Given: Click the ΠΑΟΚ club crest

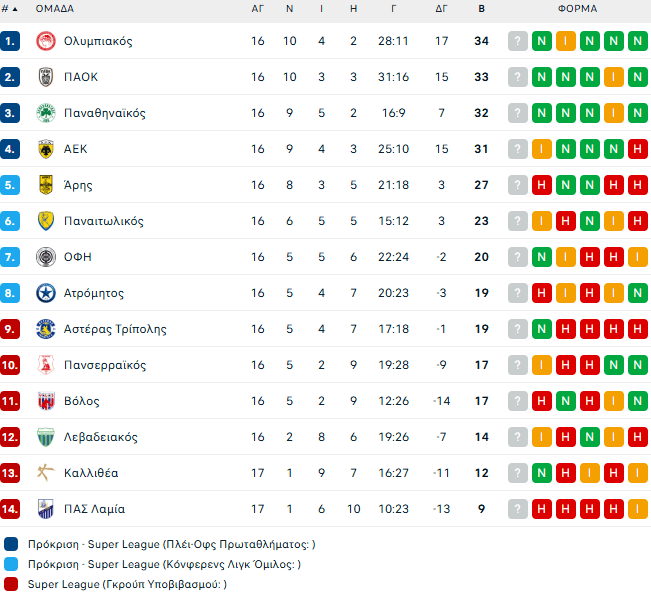Looking at the screenshot, I should coord(45,77).
